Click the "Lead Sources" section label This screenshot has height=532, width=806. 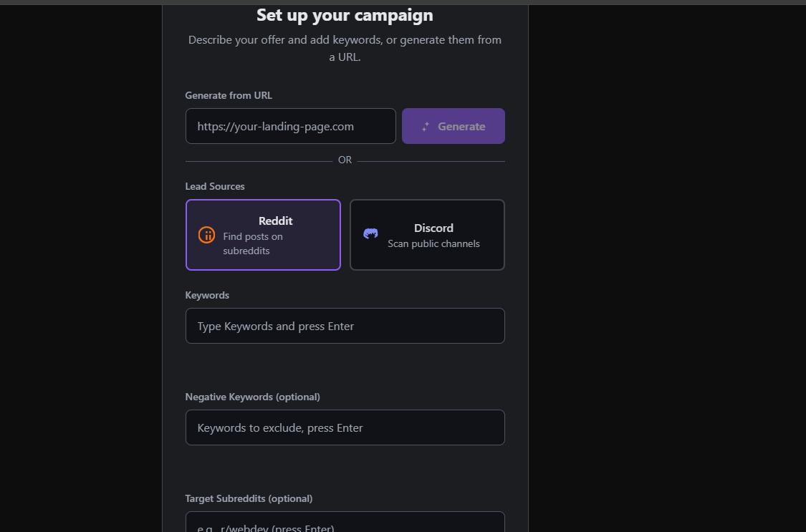(x=215, y=186)
